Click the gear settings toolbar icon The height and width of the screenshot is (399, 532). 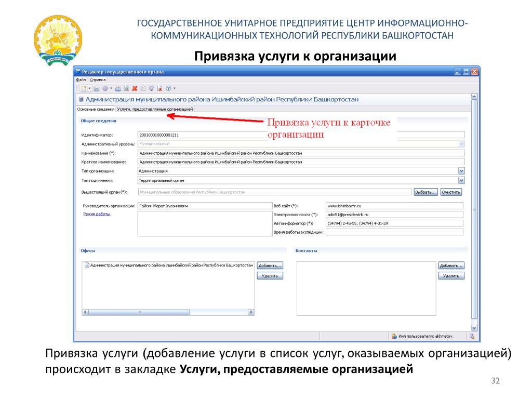(x=105, y=88)
